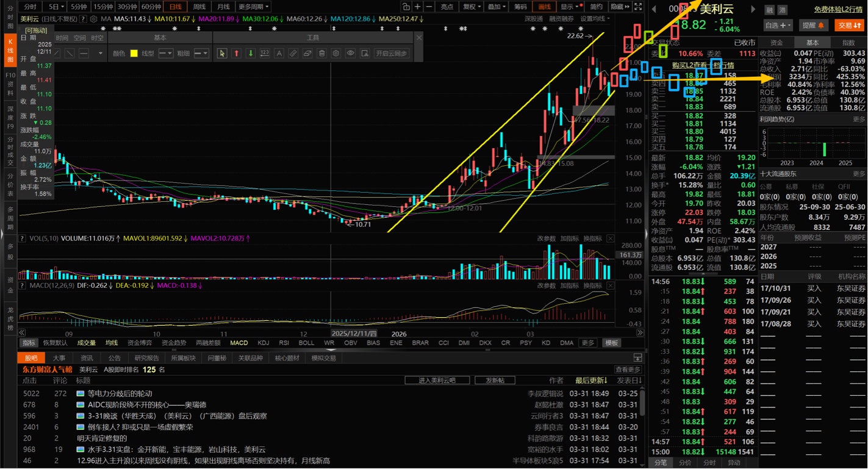Click the 融 margin badge
Viewport: 868px width, 469px height.
click(x=769, y=10)
